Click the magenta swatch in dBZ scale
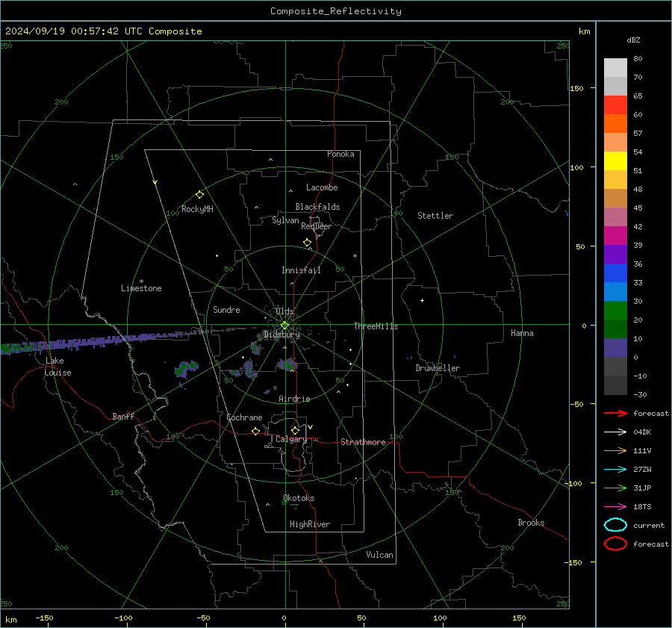The height and width of the screenshot is (628, 672). pos(615,235)
